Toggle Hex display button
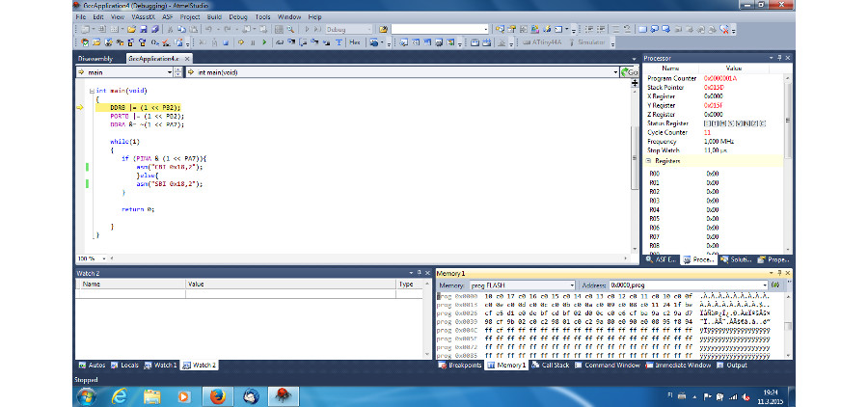The height and width of the screenshot is (407, 868). click(354, 42)
